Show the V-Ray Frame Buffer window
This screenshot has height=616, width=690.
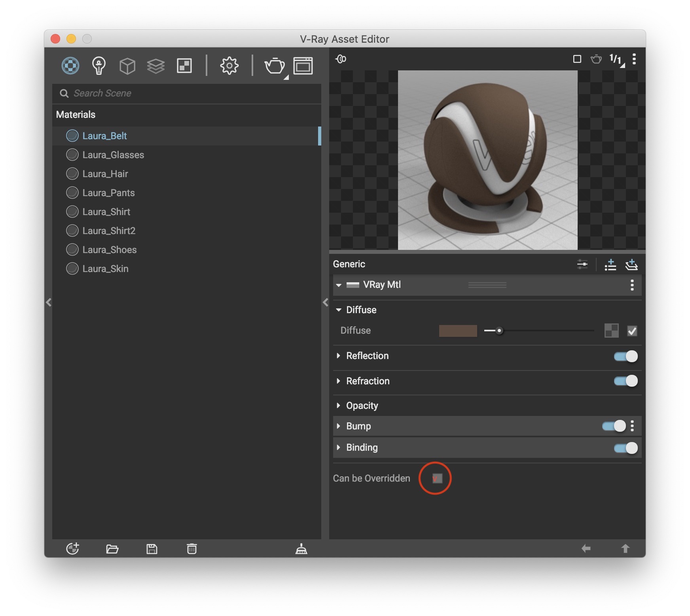303,66
